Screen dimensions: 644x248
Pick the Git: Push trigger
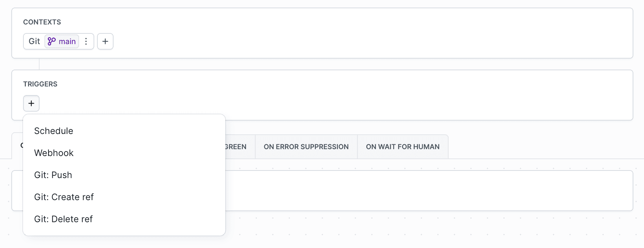coord(53,175)
